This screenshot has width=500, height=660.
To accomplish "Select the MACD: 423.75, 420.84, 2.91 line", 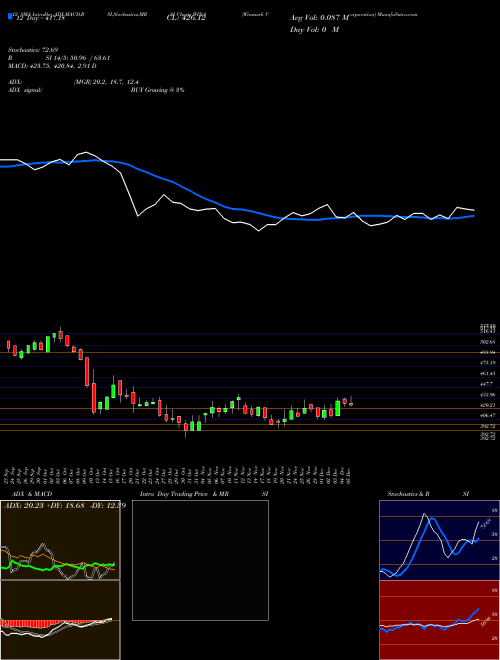I will pos(52,66).
